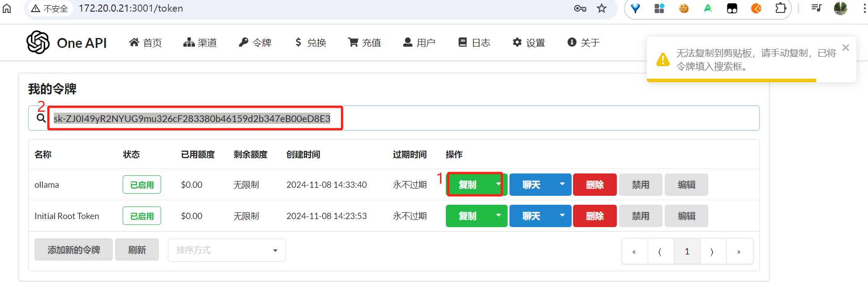868x287 pixels.
Task: Disable the ollama token with 禁用
Action: (641, 185)
